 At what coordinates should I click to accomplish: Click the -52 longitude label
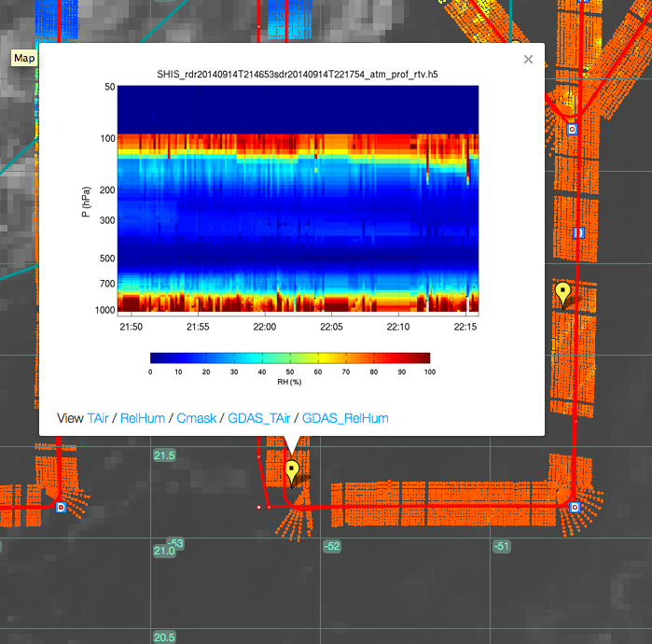[331, 546]
